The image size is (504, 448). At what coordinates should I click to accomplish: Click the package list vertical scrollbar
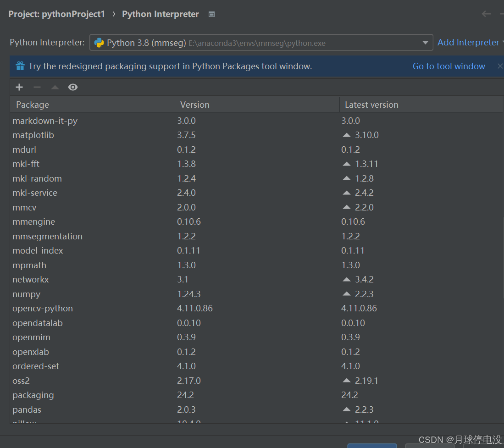click(x=503, y=259)
